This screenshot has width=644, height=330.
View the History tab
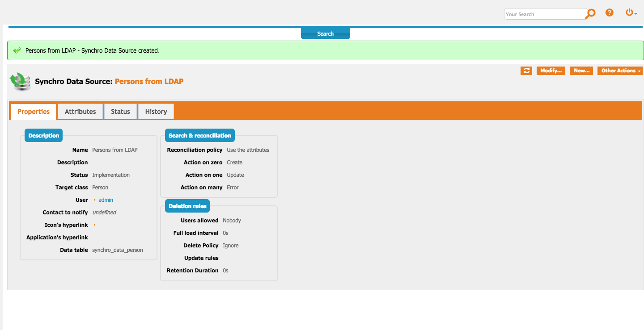coord(156,112)
